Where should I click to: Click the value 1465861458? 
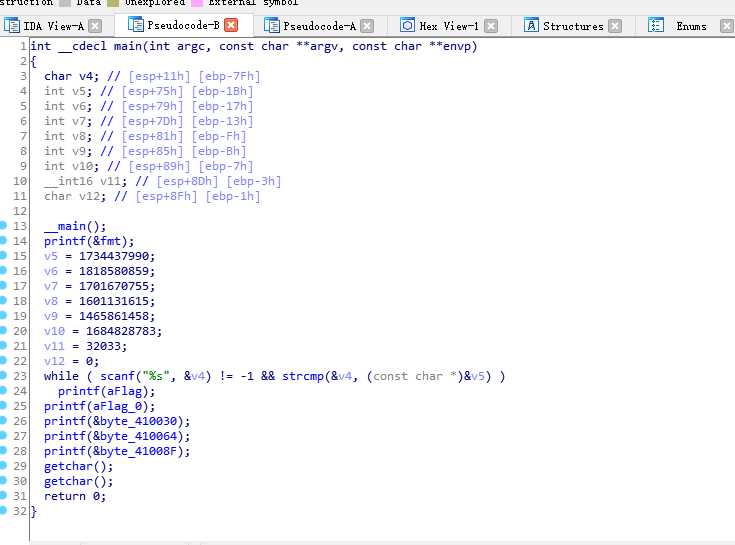[113, 316]
